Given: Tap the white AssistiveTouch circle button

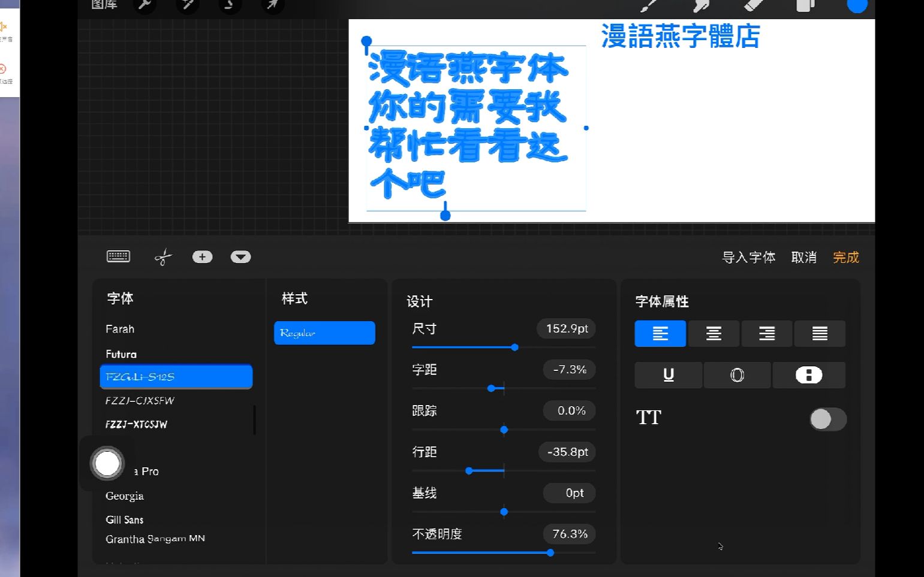Looking at the screenshot, I should pyautogui.click(x=107, y=463).
